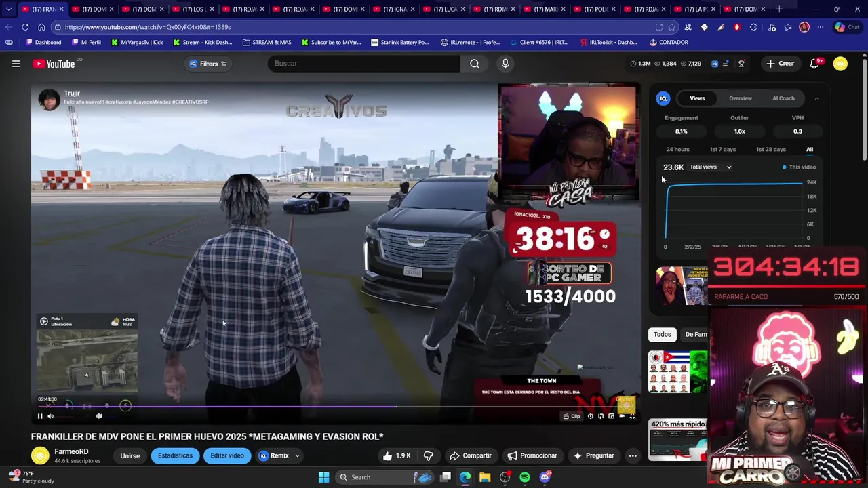Switch to the AI Coach tab
This screenshot has height=488, width=868.
point(783,98)
